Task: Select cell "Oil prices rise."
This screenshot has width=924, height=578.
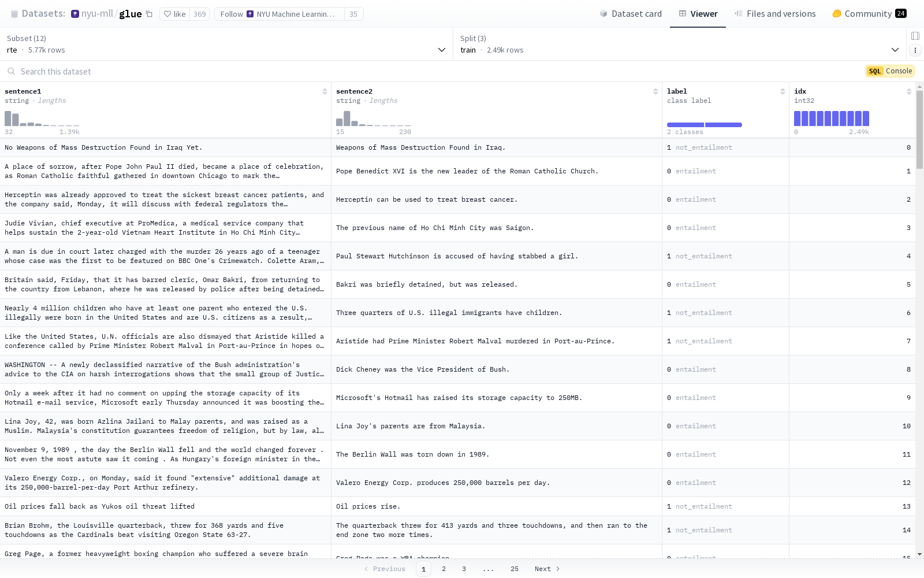Action: coord(497,506)
